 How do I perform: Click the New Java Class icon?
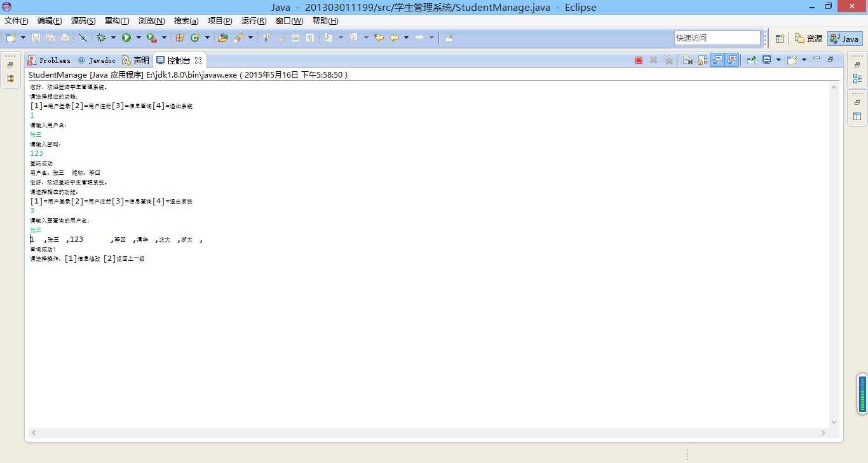194,38
